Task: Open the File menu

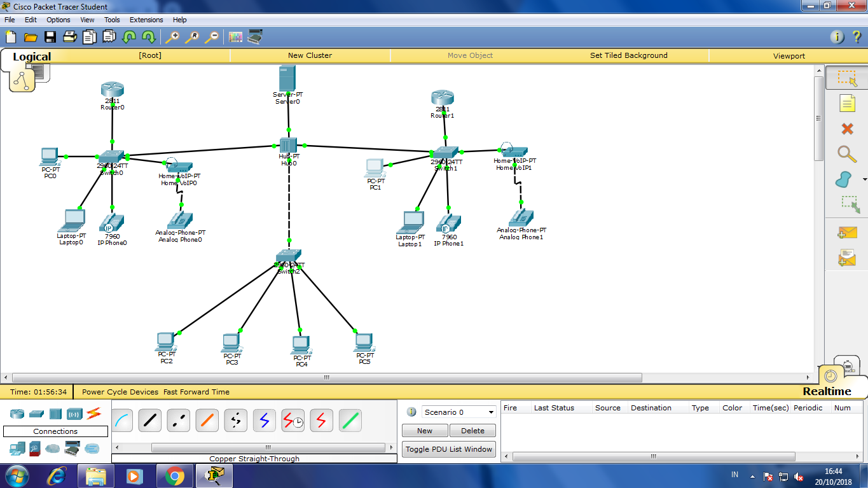Action: [x=10, y=20]
